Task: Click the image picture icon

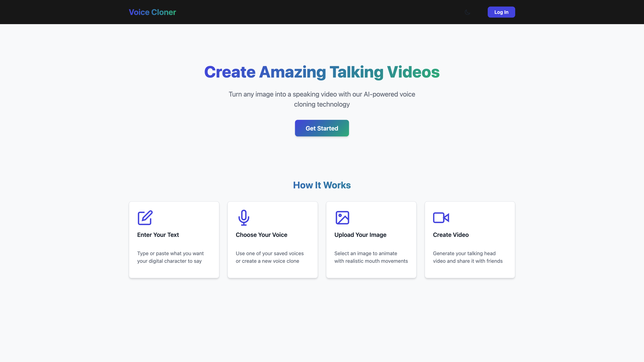Action: (342, 218)
